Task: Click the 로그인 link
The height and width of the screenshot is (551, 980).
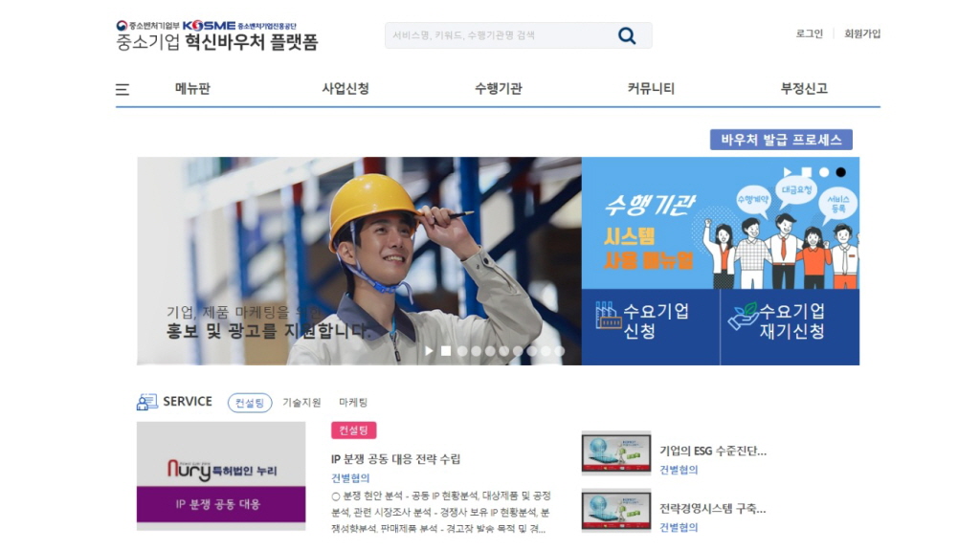Action: (810, 33)
